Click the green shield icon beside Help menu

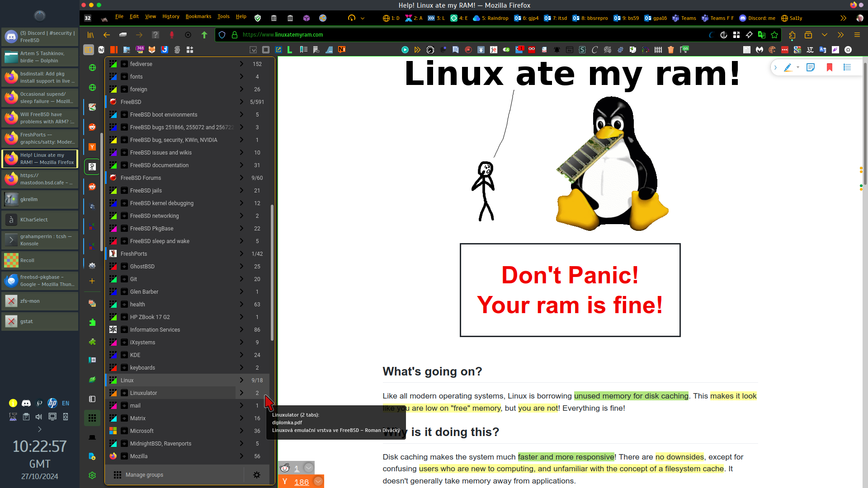click(x=258, y=18)
